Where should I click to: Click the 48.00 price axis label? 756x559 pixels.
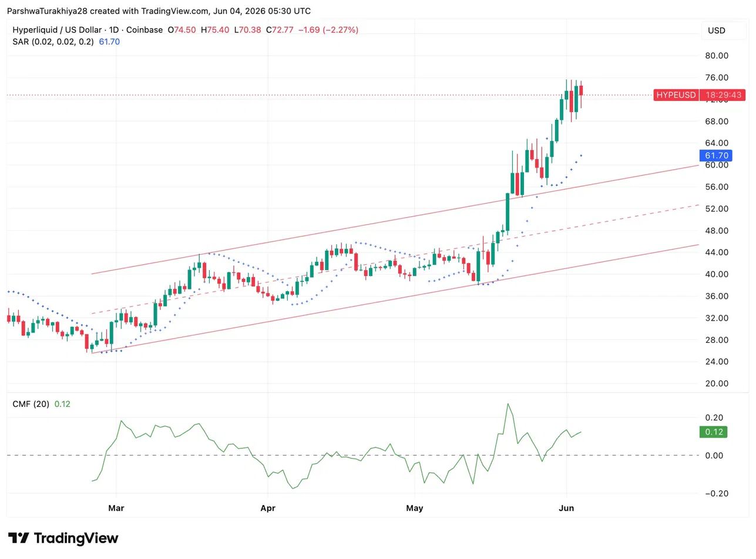tap(717, 230)
